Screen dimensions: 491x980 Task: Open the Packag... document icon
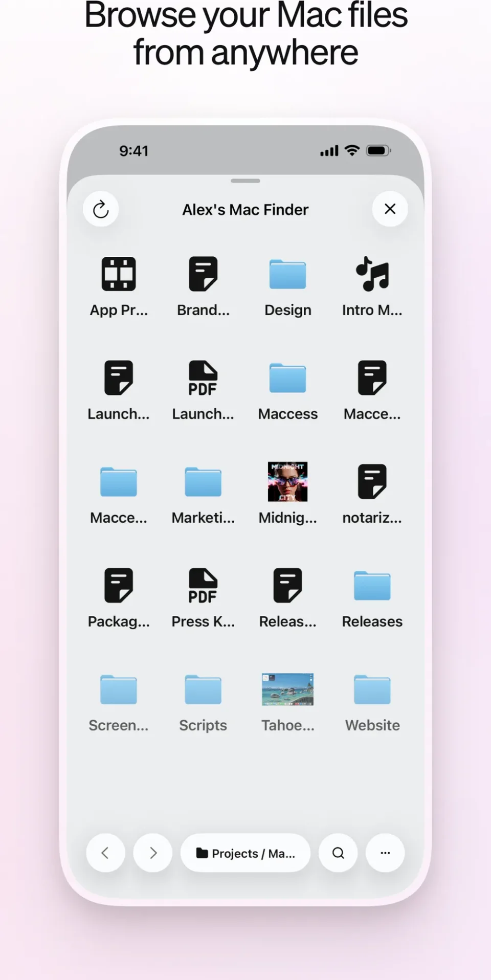pyautogui.click(x=119, y=586)
